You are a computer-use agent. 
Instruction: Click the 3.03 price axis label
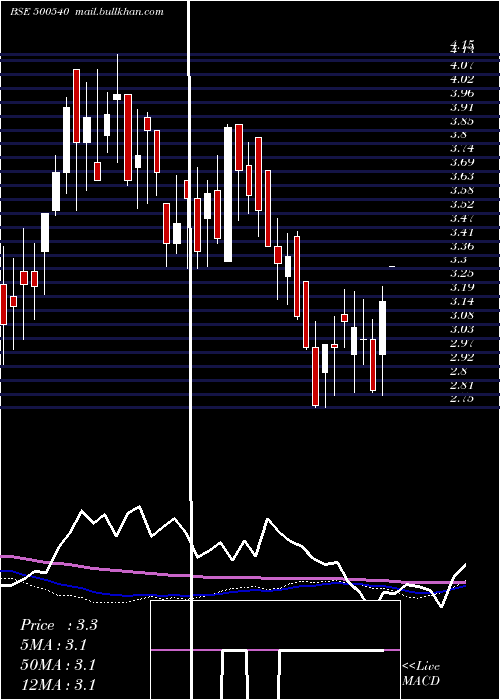(x=462, y=329)
